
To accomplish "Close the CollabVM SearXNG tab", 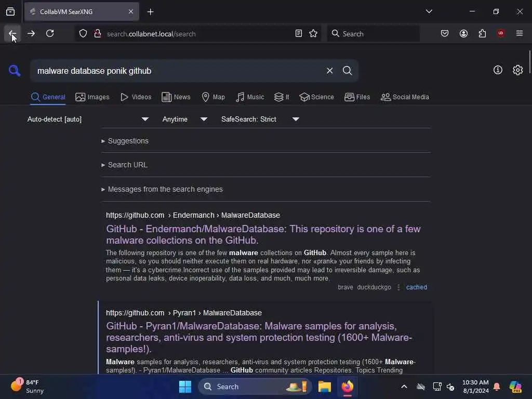I will [131, 12].
